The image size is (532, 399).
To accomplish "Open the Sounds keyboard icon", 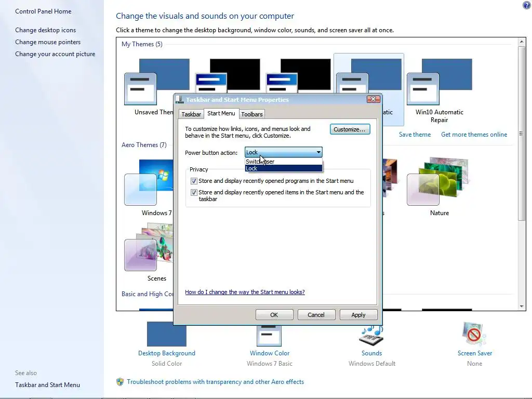I will (x=371, y=336).
